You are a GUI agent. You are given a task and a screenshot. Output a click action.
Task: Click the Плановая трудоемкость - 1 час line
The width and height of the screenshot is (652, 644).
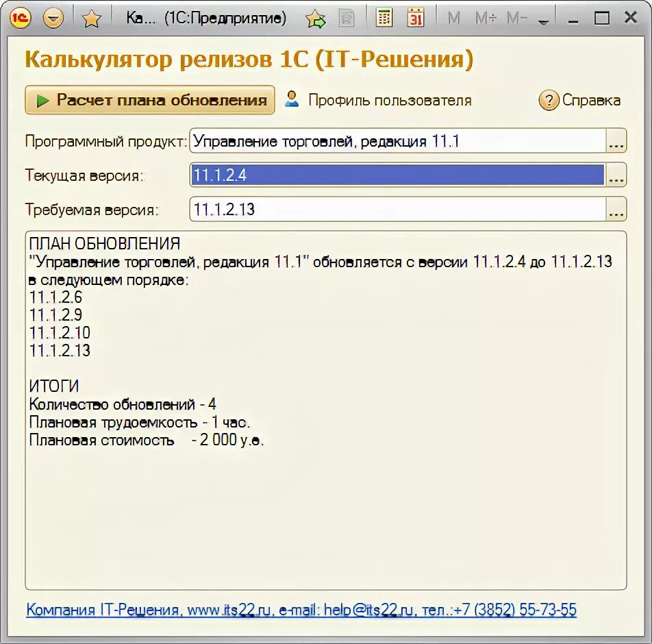140,422
